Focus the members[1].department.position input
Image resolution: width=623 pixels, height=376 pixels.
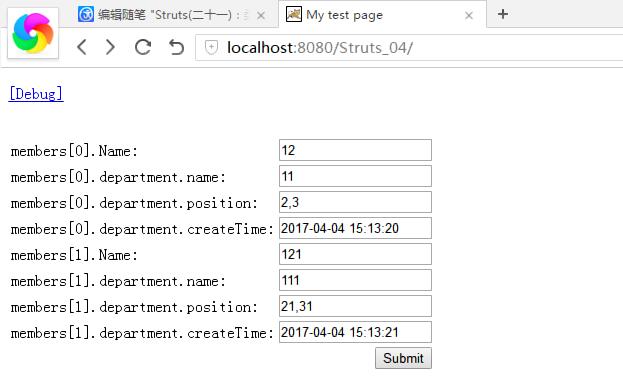(355, 306)
